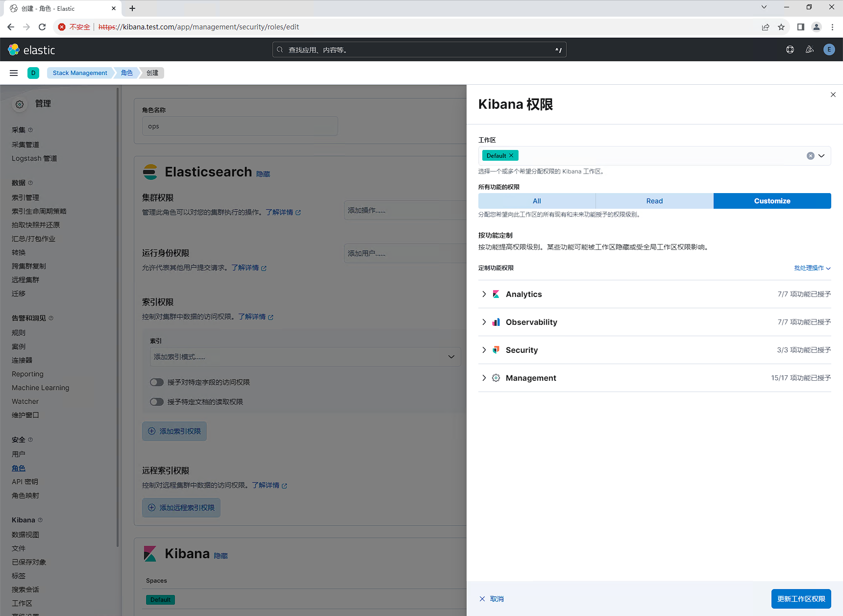Open Watcher in the sidebar
Viewport: 843px width, 616px height.
[x=25, y=401]
